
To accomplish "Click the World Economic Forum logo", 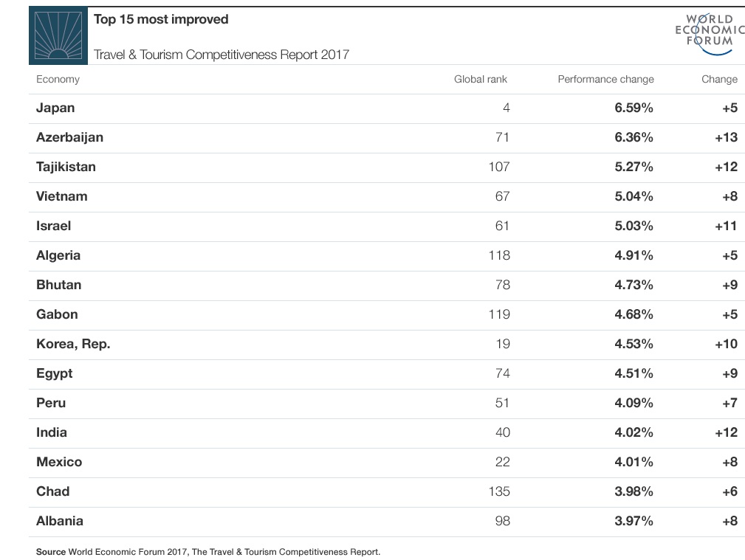I will (x=710, y=34).
